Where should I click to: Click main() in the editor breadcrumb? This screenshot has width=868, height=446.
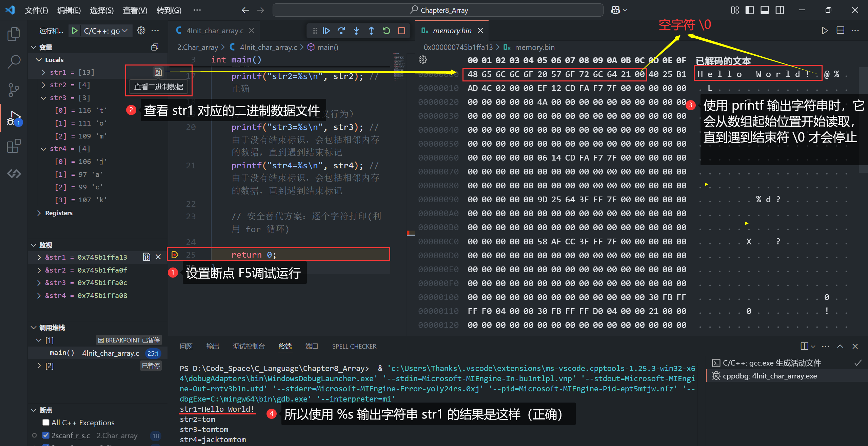[327, 47]
